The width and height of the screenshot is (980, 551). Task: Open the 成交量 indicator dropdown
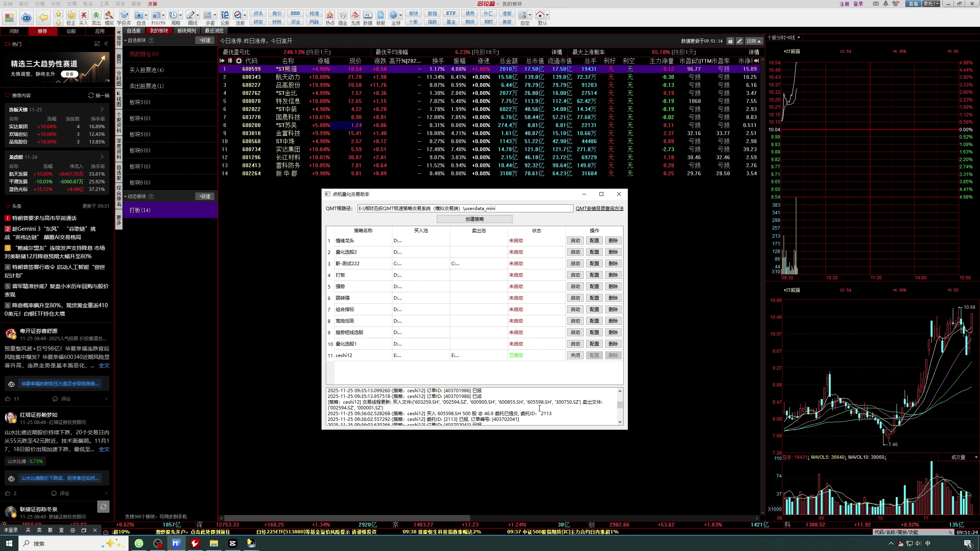tap(961, 457)
